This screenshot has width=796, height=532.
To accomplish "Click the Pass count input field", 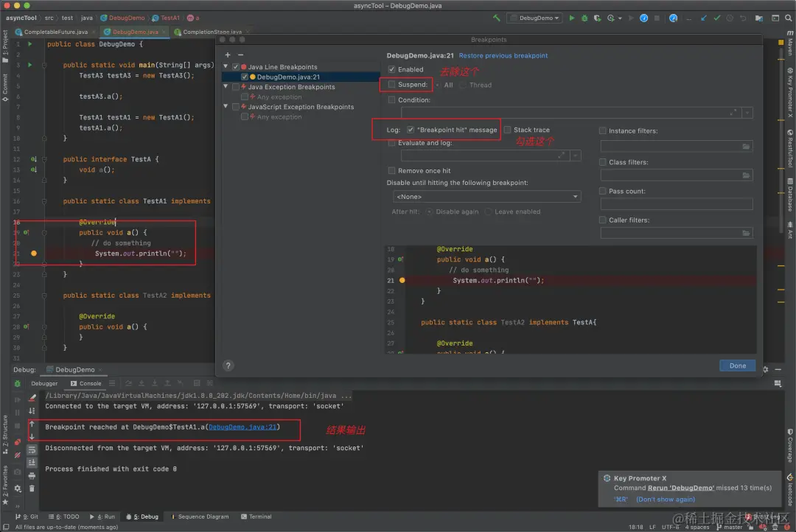I will point(677,204).
